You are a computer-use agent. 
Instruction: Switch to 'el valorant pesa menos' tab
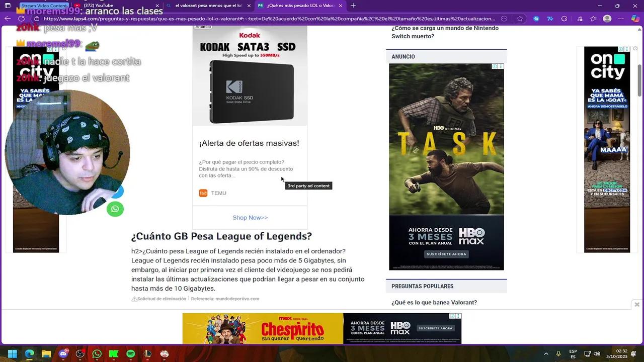208,6
